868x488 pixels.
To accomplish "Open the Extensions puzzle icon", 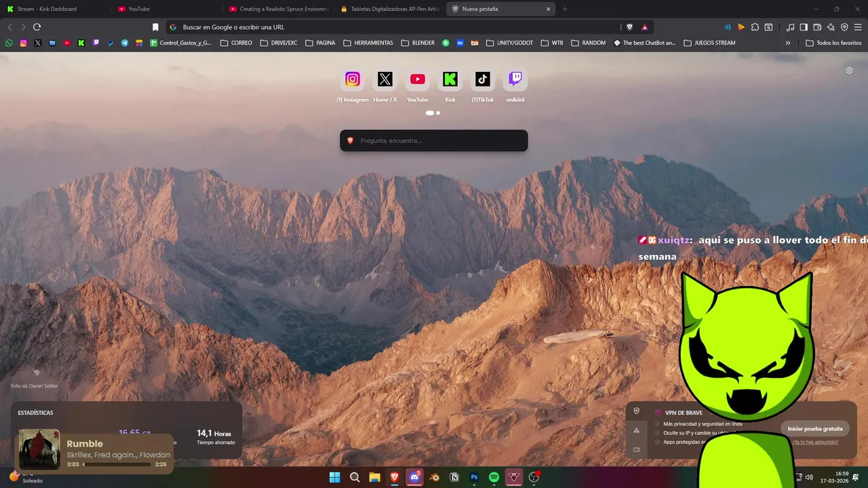I will click(755, 27).
